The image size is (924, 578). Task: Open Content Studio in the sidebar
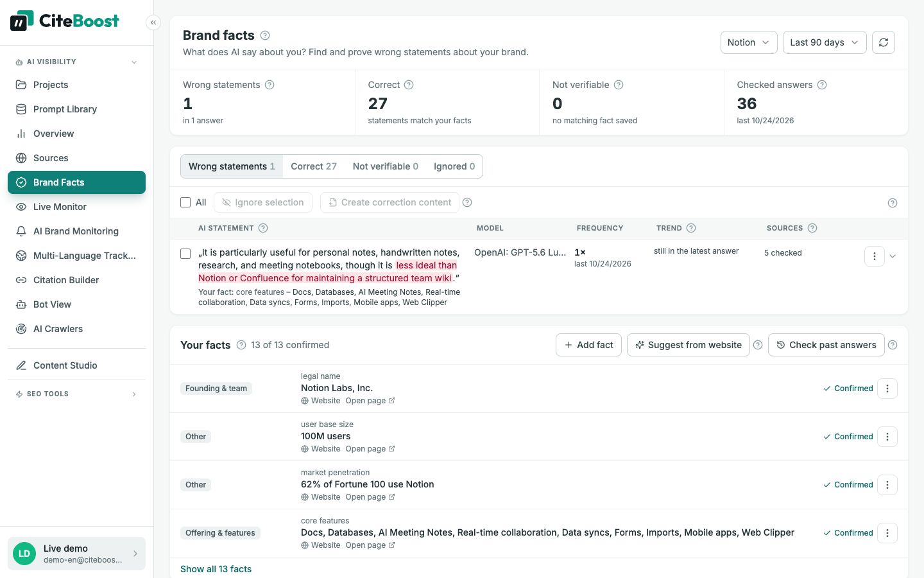(x=76, y=365)
